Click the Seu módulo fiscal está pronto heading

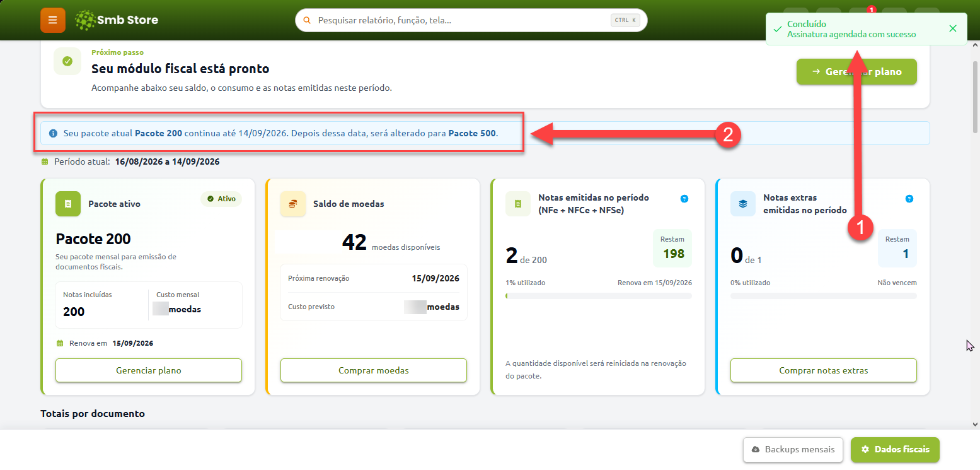(180, 69)
